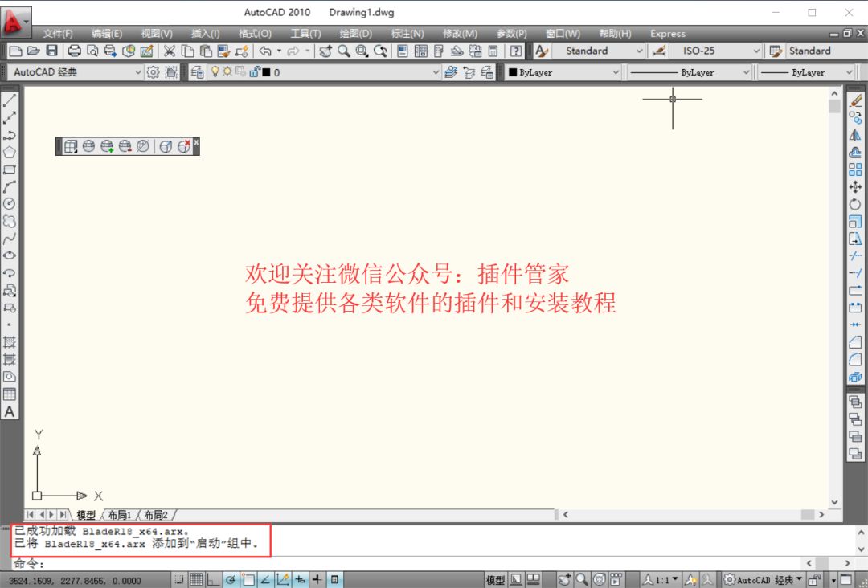This screenshot has height=588, width=868.
Task: Click the AutoCAD application logo button
Action: [16, 21]
